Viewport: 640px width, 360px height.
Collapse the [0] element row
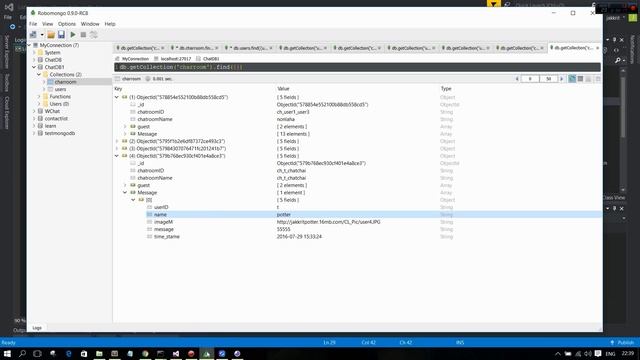(133, 200)
